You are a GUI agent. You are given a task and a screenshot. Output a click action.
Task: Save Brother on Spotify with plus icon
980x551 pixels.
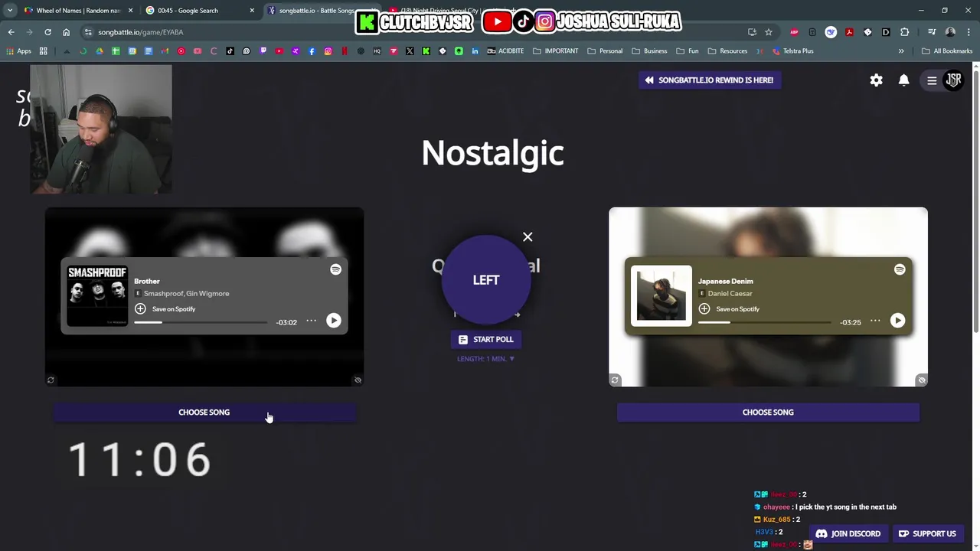[140, 308]
